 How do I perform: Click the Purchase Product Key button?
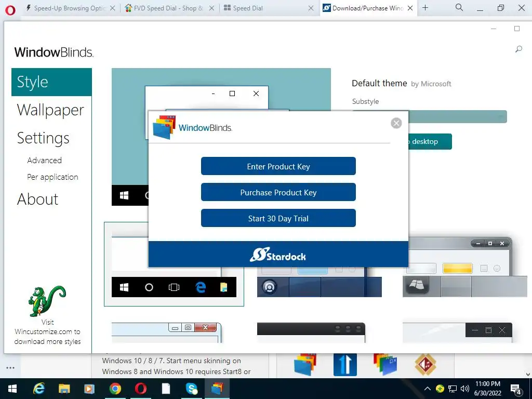click(278, 192)
